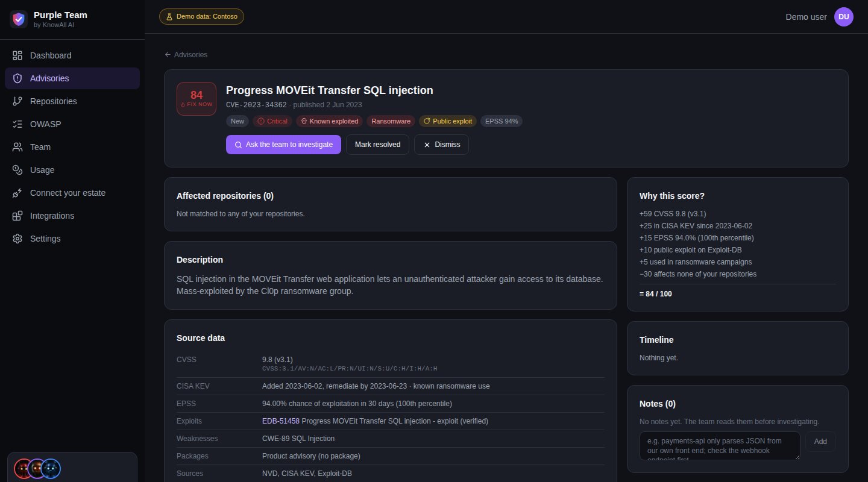Click the CWE-89 SQL Injection value
The height and width of the screenshot is (482, 868).
pos(298,439)
